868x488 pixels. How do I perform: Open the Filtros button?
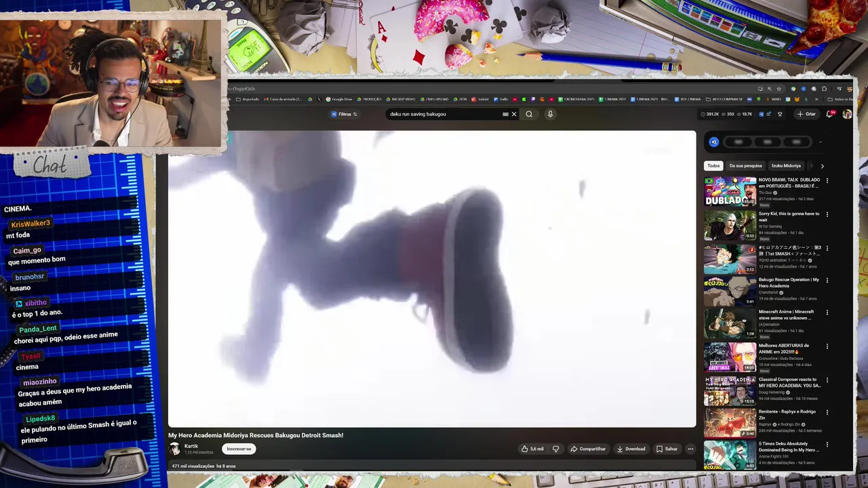[x=344, y=114]
